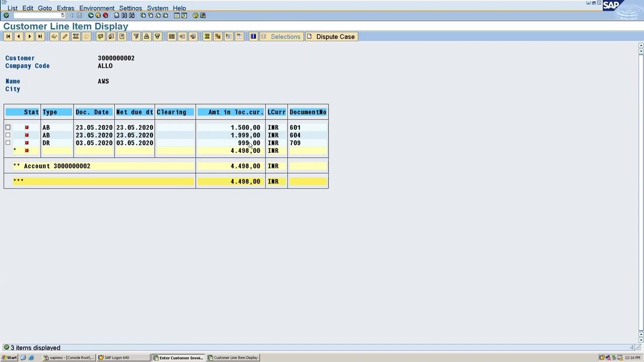Click the red Cancel icon
Viewport: 644px width, 362px height.
105,16
